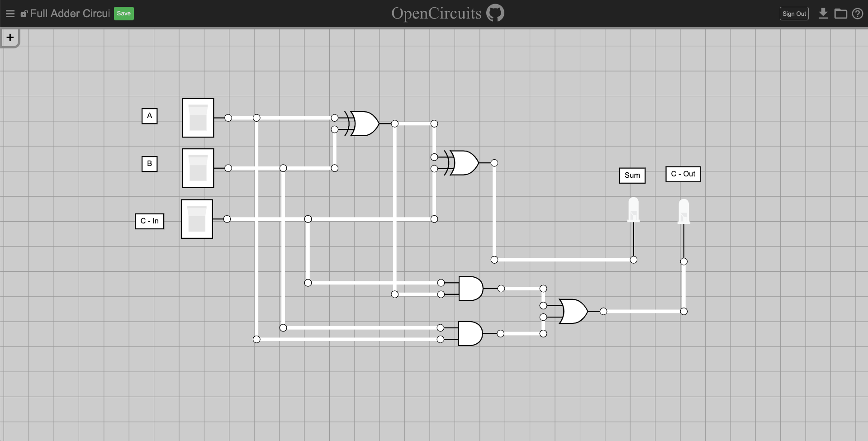
Task: Open the hamburger side menu
Action: click(10, 14)
